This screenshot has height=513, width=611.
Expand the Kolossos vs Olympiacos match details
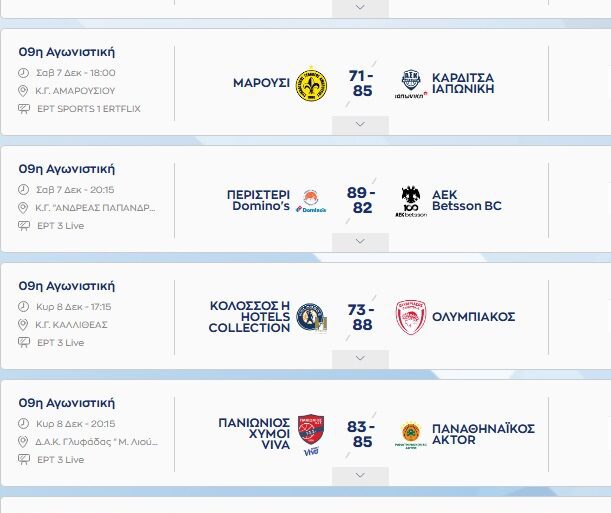point(360,358)
